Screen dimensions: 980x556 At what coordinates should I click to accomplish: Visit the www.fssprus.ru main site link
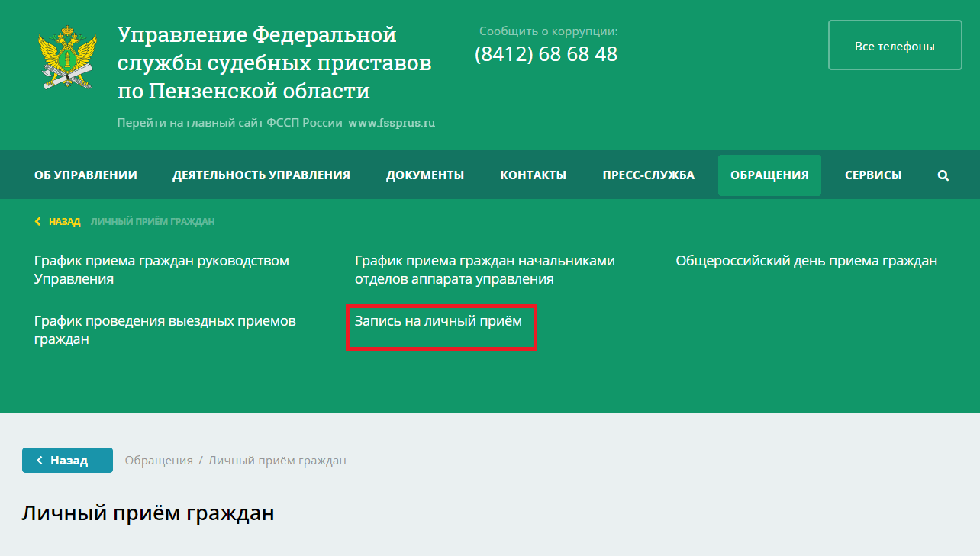click(x=392, y=123)
